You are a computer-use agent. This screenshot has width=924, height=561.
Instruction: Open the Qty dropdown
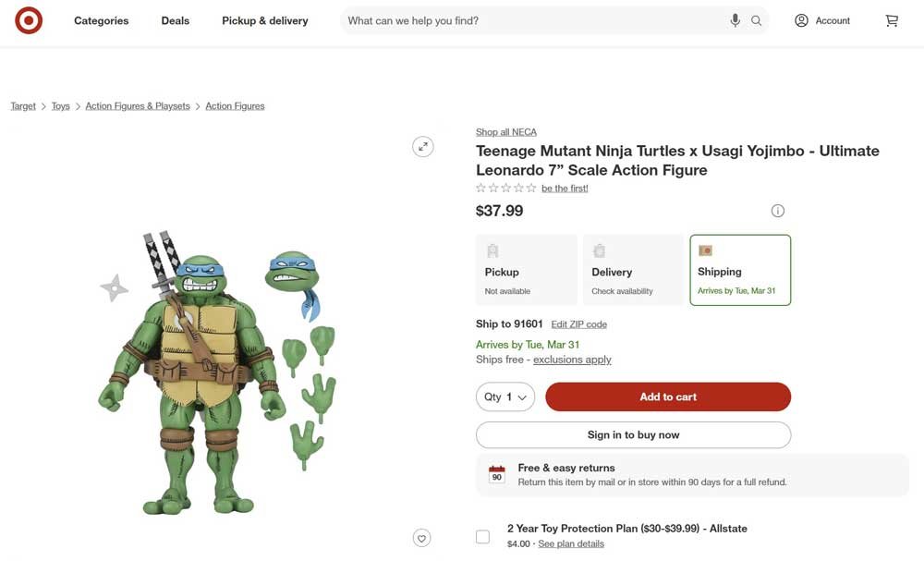point(505,396)
